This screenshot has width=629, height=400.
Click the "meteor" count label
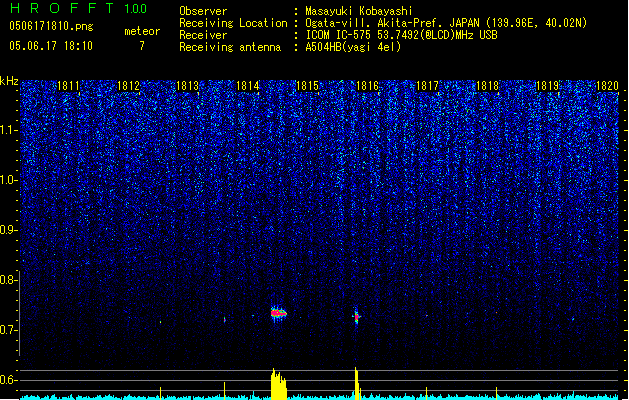click(142, 31)
